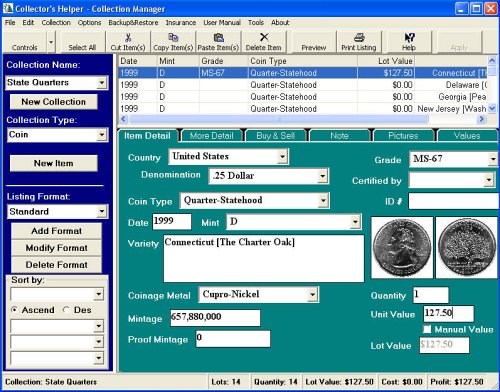Switch to the More Detail tab
Screen dimensions: 500x392
pos(211,136)
